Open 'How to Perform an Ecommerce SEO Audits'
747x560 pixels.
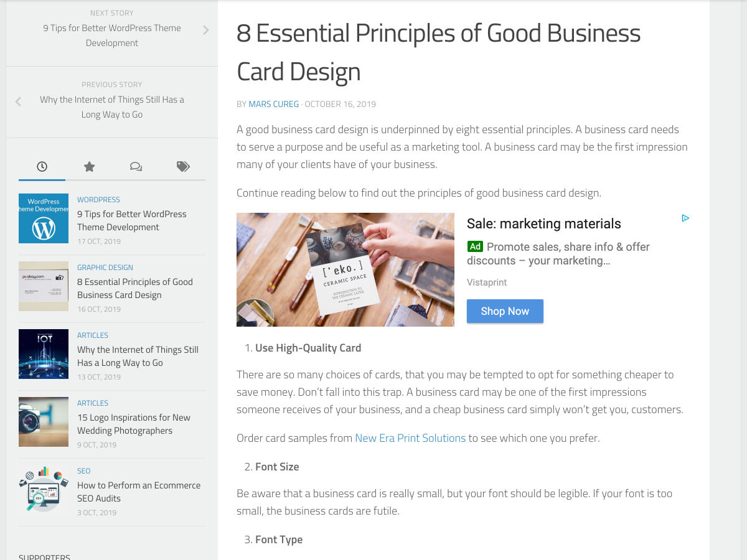(x=139, y=492)
